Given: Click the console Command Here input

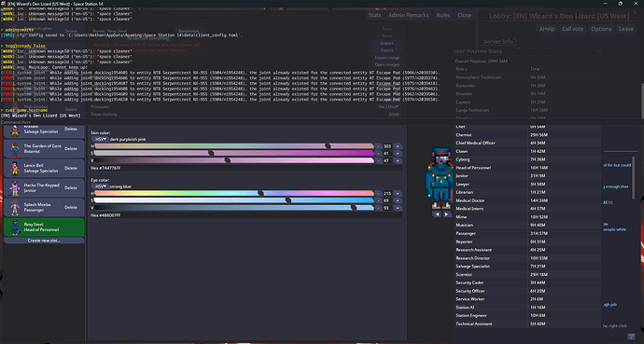Looking at the screenshot, I should [321, 122].
